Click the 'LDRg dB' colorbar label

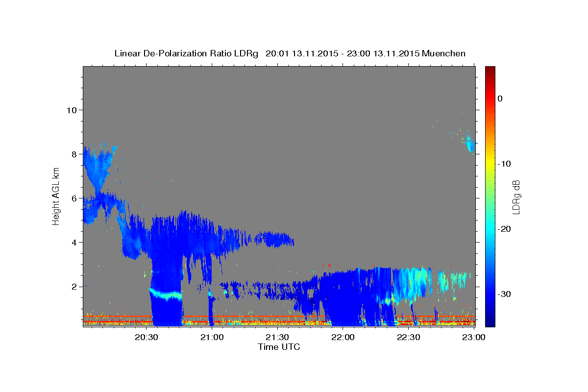(x=515, y=196)
